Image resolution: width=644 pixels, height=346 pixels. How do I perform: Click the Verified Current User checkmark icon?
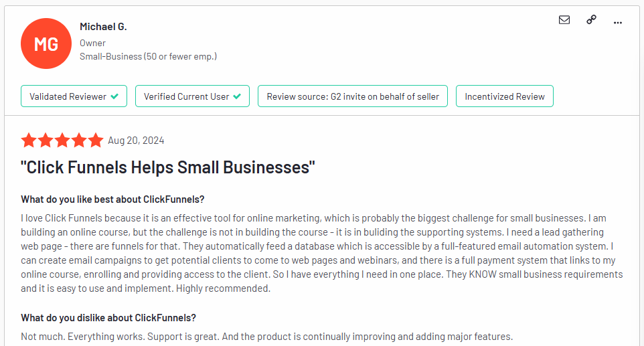[x=237, y=96]
